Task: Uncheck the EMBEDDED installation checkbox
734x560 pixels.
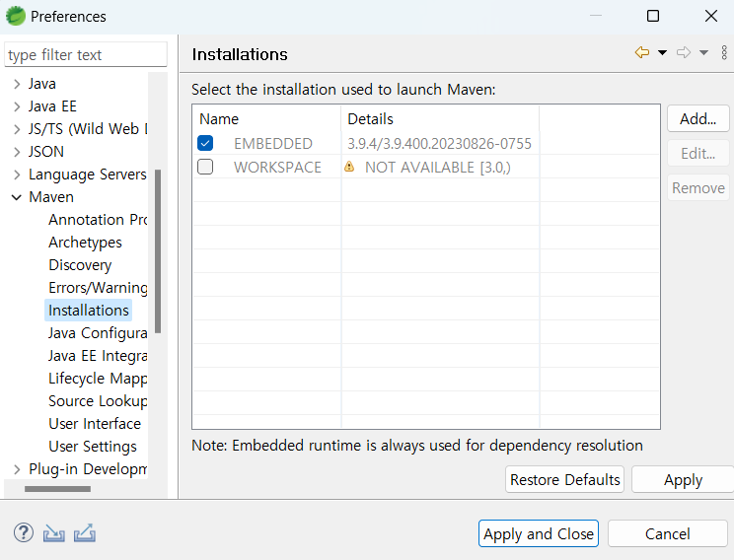Action: coord(205,143)
